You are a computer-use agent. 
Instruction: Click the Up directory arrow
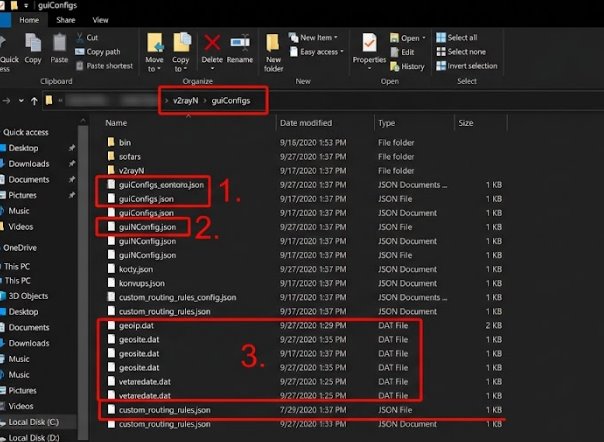(x=34, y=101)
